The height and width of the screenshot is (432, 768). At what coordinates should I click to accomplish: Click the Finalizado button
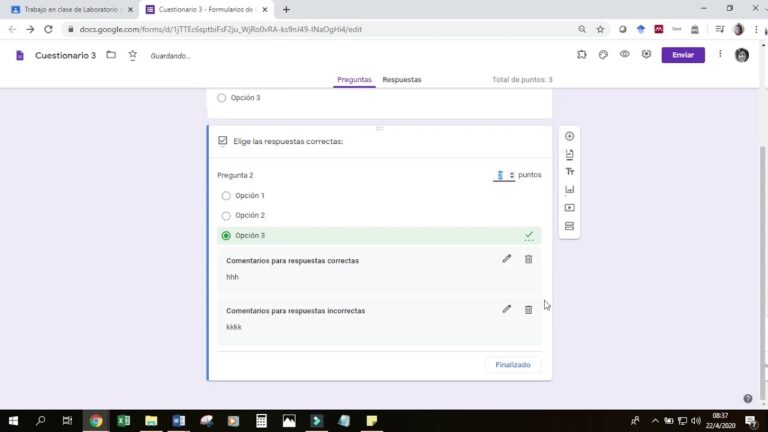click(x=513, y=365)
